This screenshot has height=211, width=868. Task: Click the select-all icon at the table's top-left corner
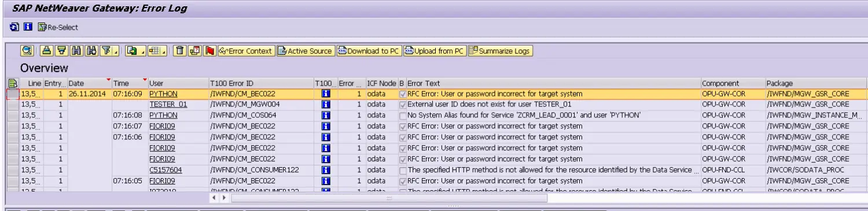tap(13, 83)
